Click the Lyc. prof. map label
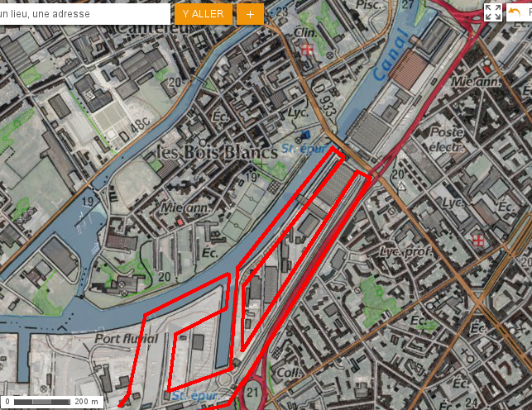The width and height of the screenshot is (532, 410). click(405, 251)
